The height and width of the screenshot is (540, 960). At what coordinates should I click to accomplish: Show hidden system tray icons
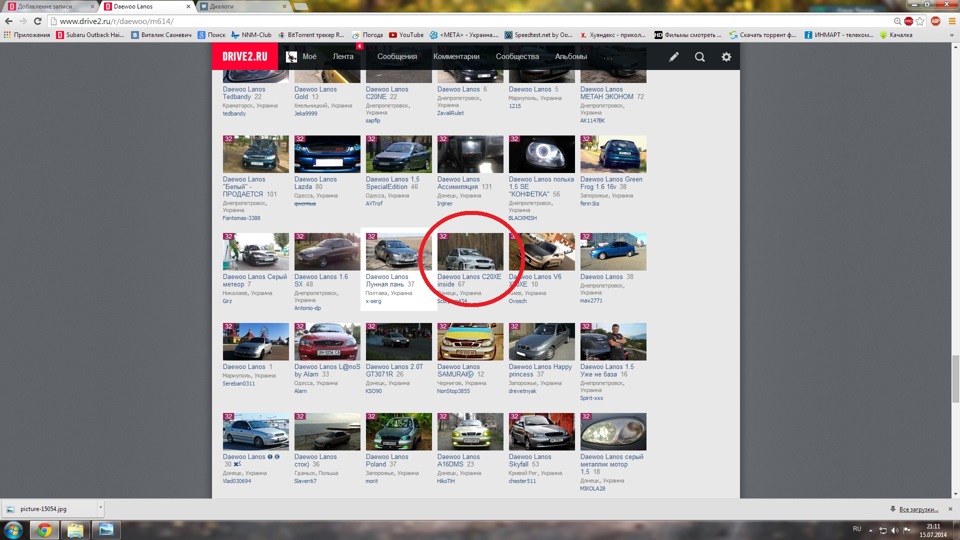pyautogui.click(x=871, y=530)
